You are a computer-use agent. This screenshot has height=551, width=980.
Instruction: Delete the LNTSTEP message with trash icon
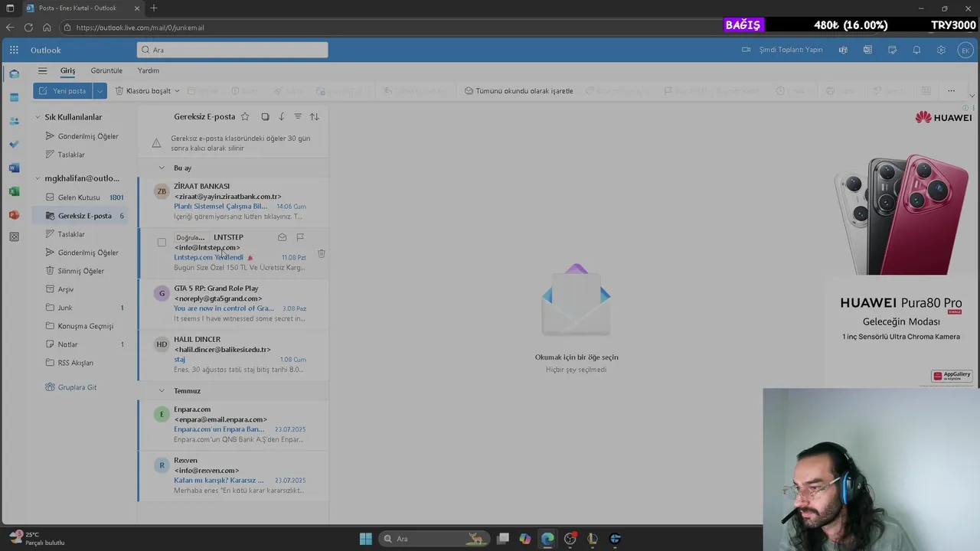pos(322,253)
